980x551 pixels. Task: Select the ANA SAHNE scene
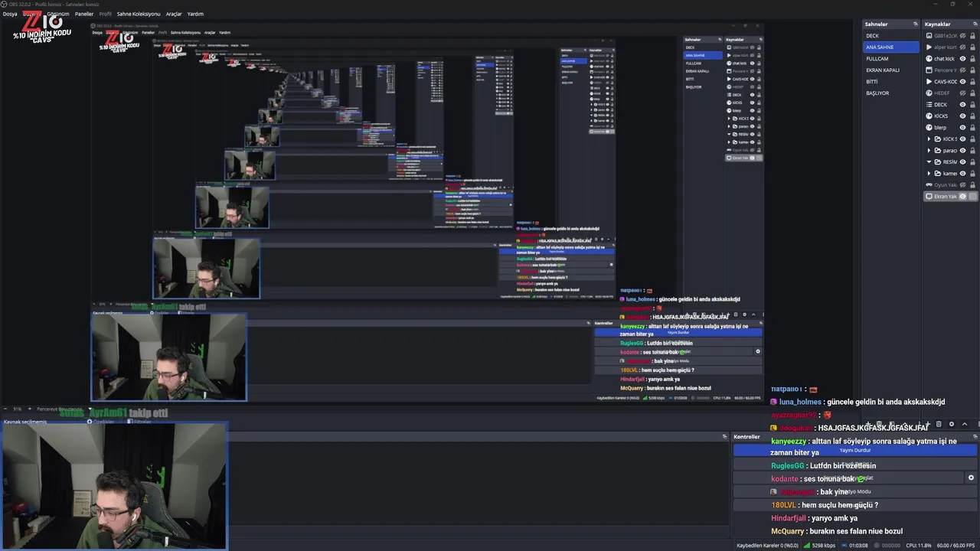(x=890, y=47)
